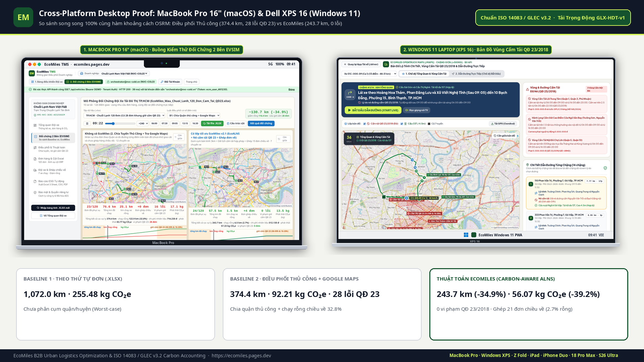
Task: Click the green Tải file .XLSX button
Action: (x=212, y=123)
